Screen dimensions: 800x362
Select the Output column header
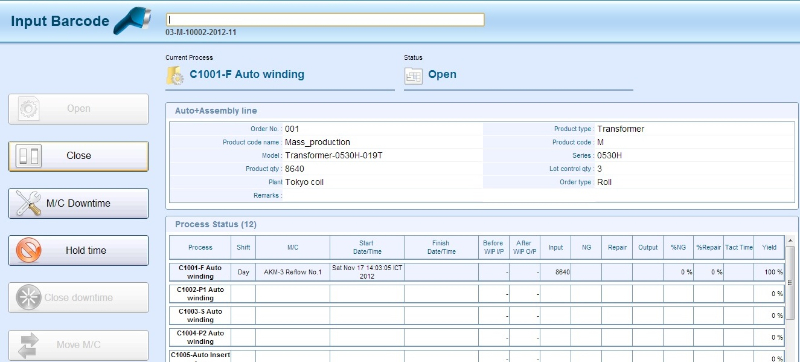(x=648, y=248)
